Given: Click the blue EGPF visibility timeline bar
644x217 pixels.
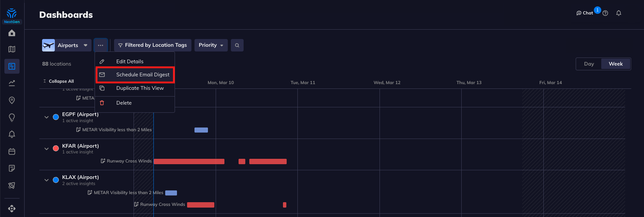Looking at the screenshot, I should [201, 130].
